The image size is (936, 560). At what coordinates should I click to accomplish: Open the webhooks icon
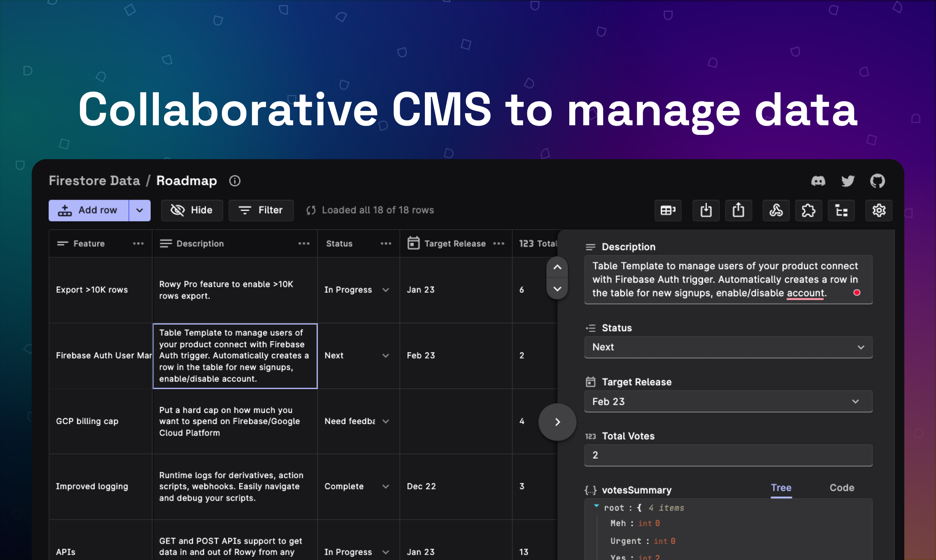[776, 210]
